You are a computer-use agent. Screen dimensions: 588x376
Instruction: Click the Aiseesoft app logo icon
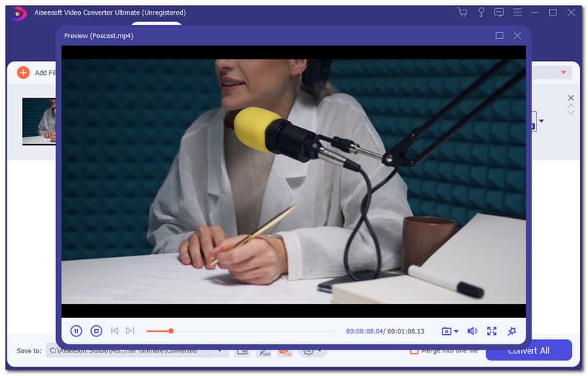pos(19,14)
